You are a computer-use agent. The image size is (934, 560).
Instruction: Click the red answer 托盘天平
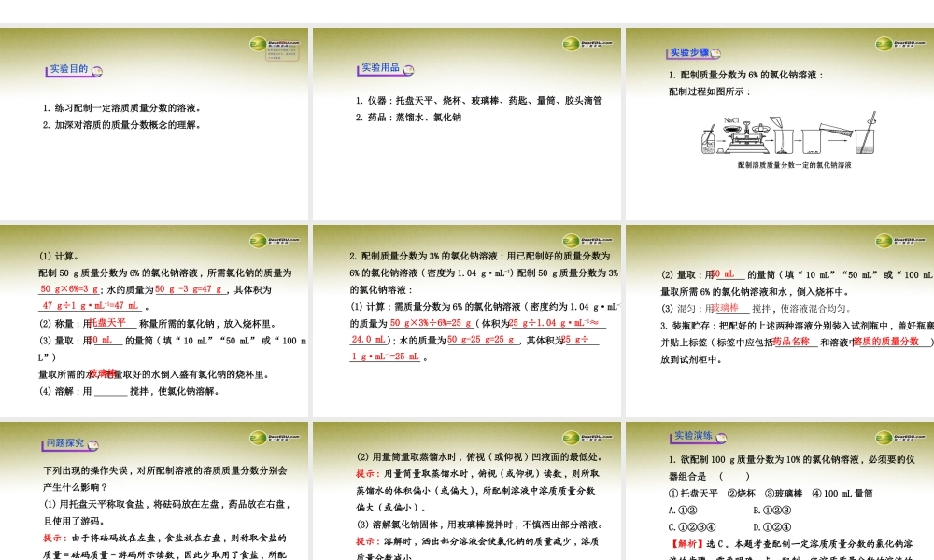click(107, 323)
